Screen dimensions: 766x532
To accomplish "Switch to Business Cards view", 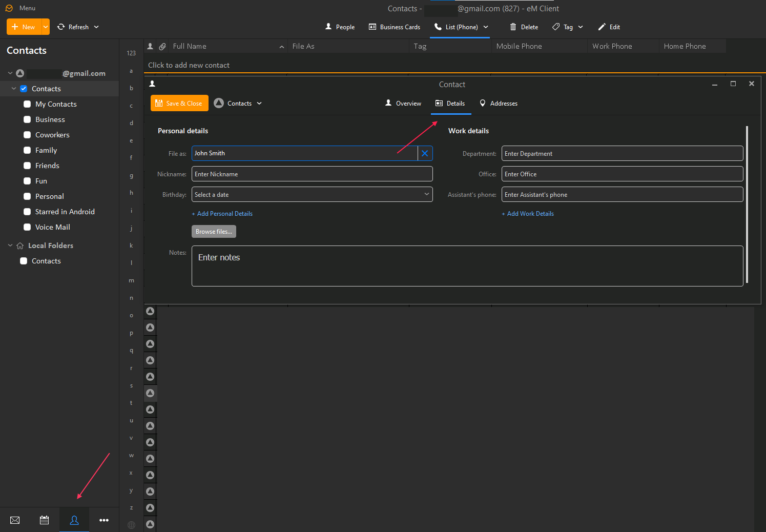I will pos(394,27).
